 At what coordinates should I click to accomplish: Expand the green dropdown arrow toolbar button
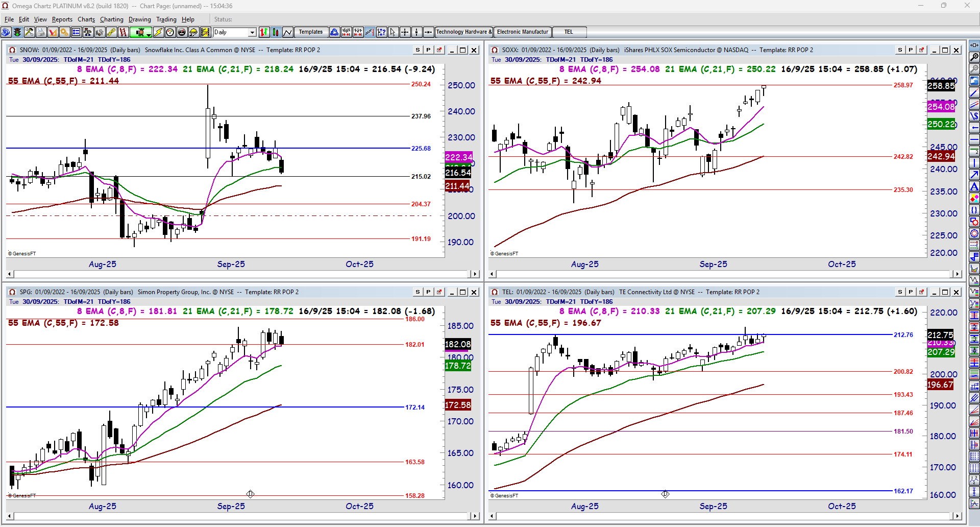point(149,35)
